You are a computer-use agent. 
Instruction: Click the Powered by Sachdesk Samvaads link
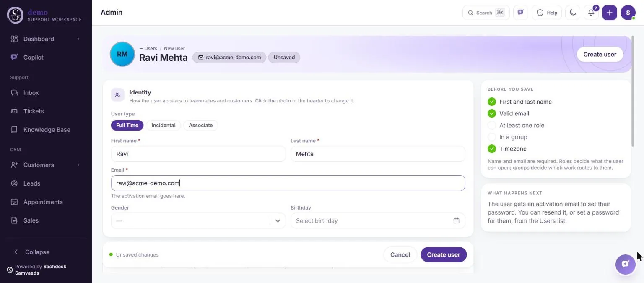(x=41, y=270)
